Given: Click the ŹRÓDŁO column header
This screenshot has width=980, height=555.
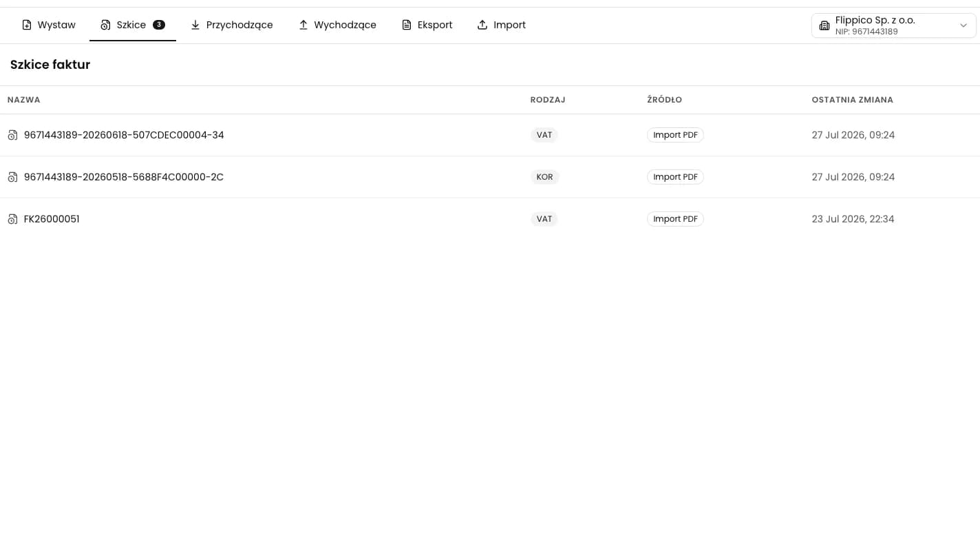Looking at the screenshot, I should (665, 100).
